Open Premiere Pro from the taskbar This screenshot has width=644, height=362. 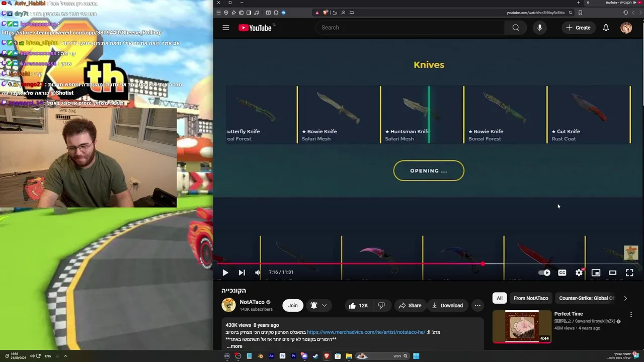click(x=293, y=356)
